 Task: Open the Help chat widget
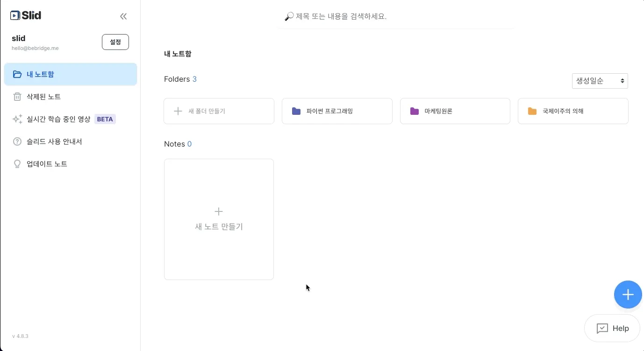612,328
